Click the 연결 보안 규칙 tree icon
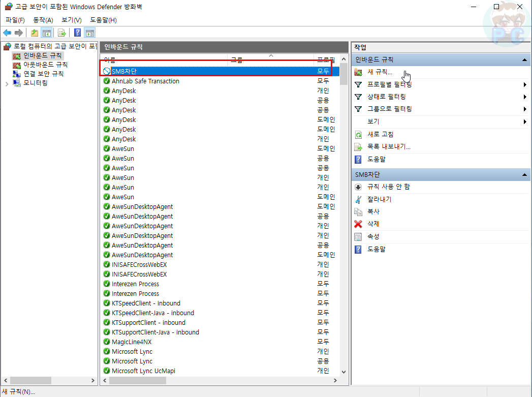 (x=17, y=74)
